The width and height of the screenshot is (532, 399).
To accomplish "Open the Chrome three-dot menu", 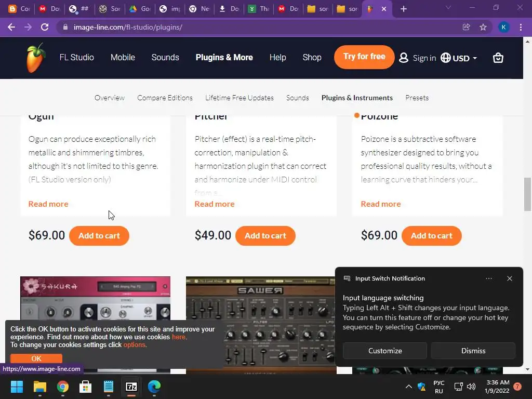I will (521, 27).
